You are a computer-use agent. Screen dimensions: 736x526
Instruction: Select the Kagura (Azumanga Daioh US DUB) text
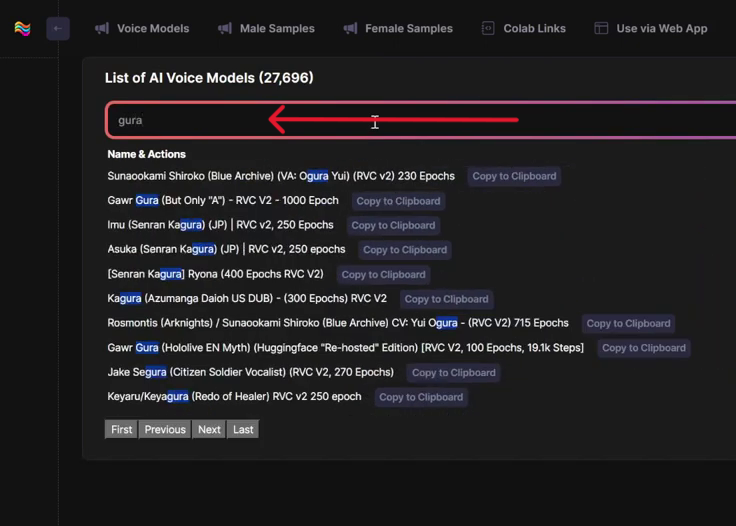(x=247, y=299)
